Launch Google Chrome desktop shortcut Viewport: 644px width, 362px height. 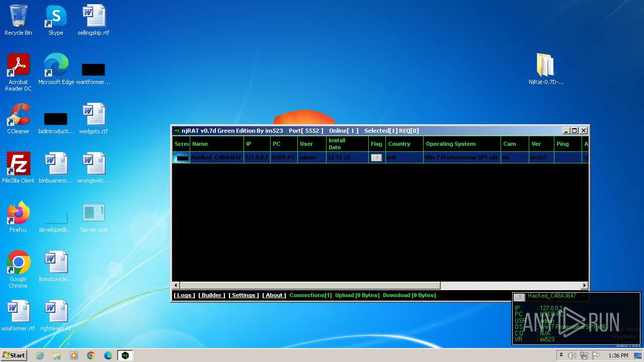[18, 269]
